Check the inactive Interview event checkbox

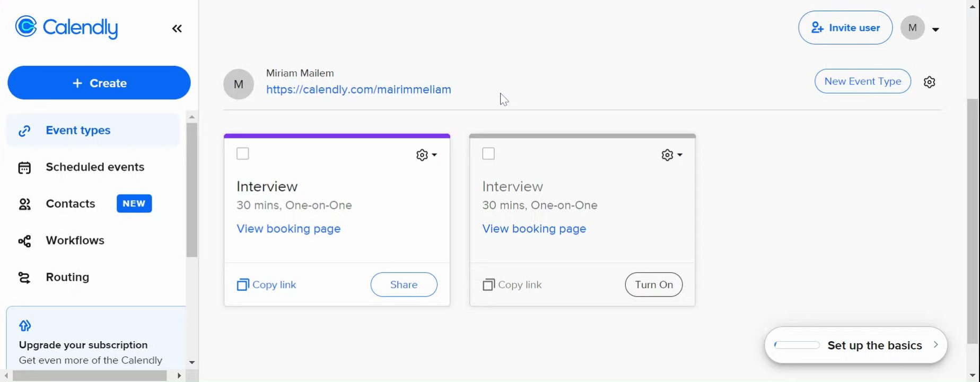pos(488,154)
